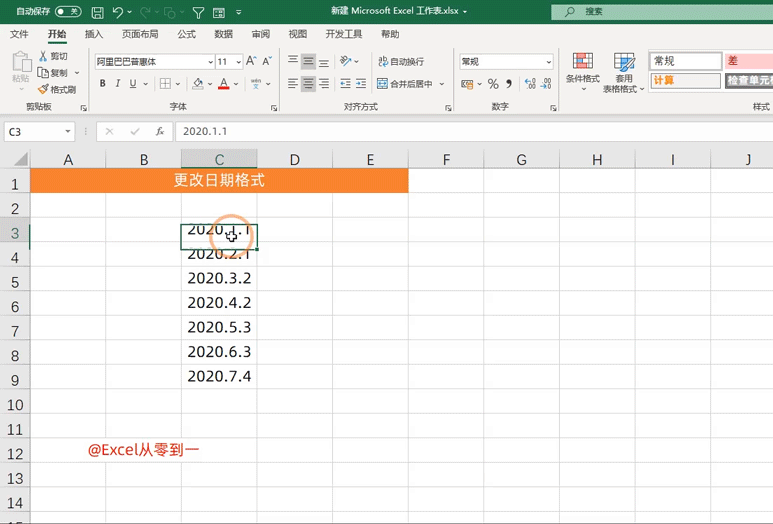The width and height of the screenshot is (773, 524).
Task: Toggle the center horizontal align button
Action: click(x=309, y=83)
